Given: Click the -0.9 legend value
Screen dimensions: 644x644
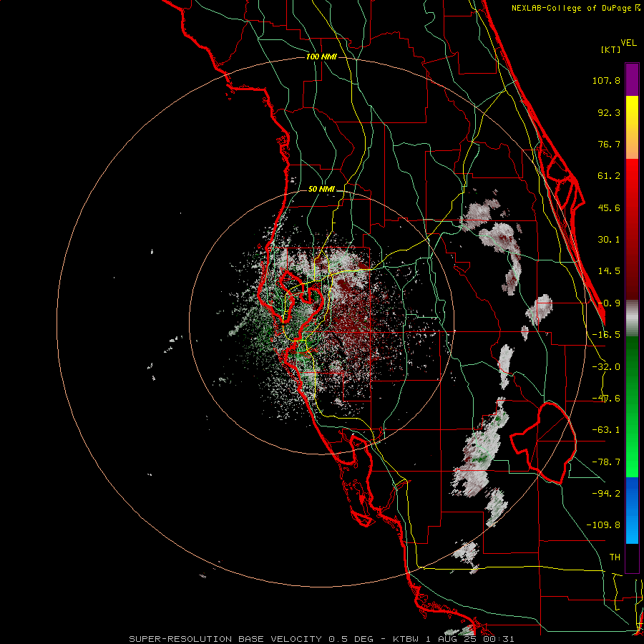Looking at the screenshot, I should (x=609, y=303).
